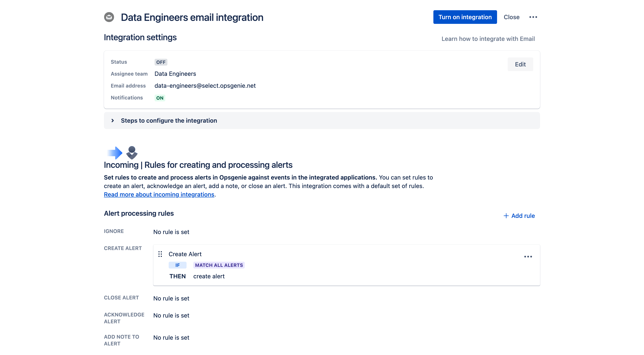This screenshot has width=644, height=355.
Task: Click the Alert processing rules heading
Action: pyautogui.click(x=139, y=213)
